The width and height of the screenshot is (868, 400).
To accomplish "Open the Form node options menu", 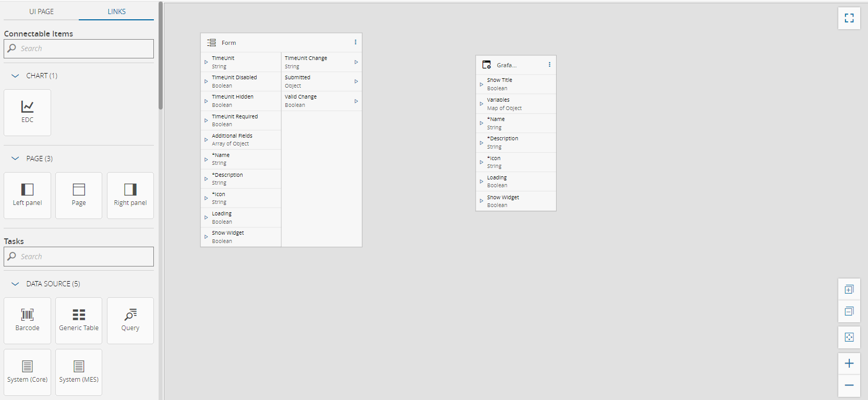I will coord(355,42).
